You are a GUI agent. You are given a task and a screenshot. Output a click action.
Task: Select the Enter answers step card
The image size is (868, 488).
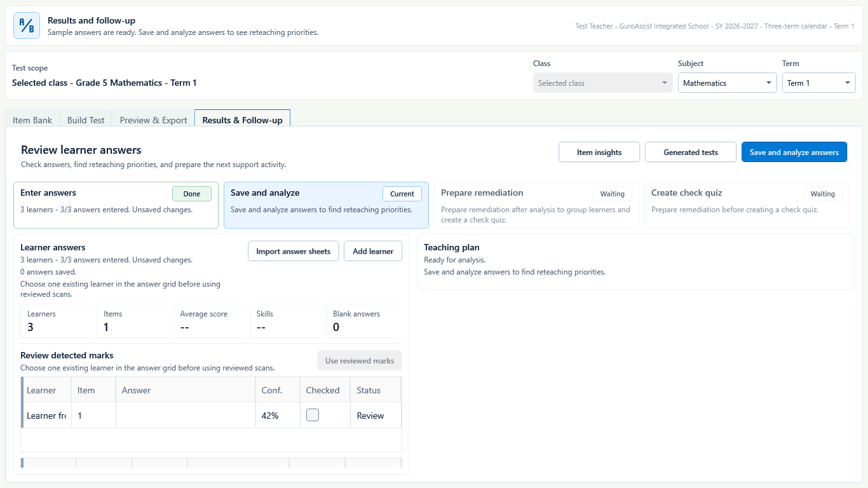tap(116, 205)
